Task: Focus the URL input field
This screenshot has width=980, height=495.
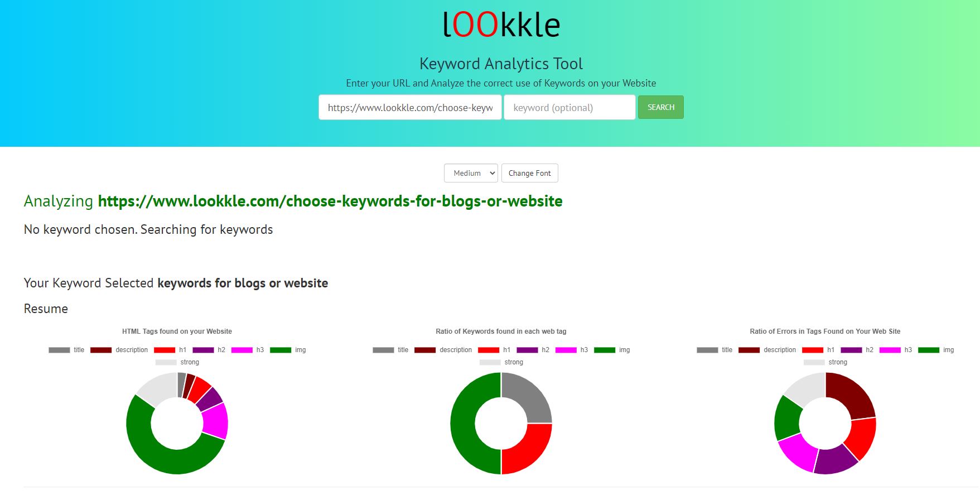Action: point(410,107)
